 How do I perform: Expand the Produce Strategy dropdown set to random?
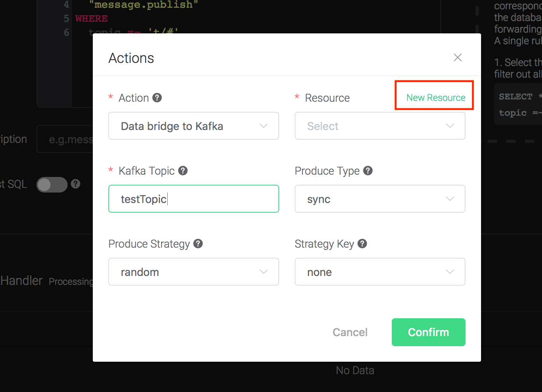(x=193, y=272)
